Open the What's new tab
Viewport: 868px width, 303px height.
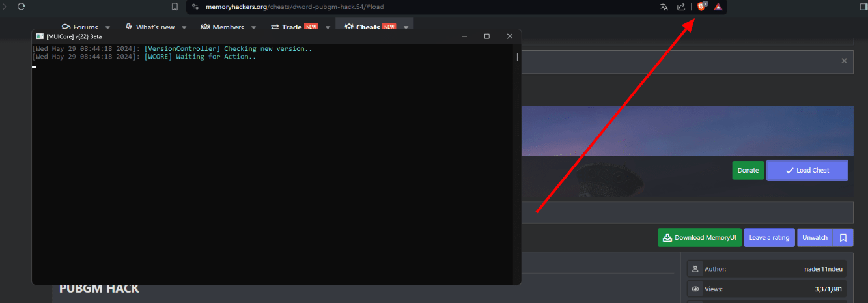pyautogui.click(x=150, y=27)
